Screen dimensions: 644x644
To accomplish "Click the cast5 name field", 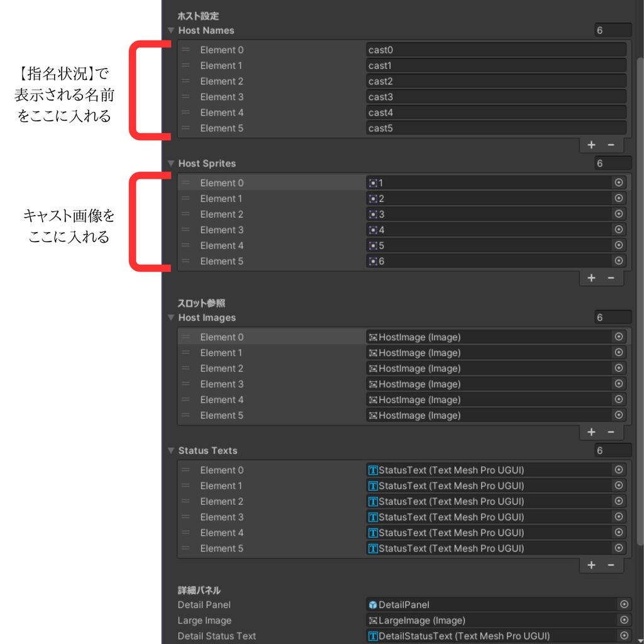I will (x=496, y=128).
